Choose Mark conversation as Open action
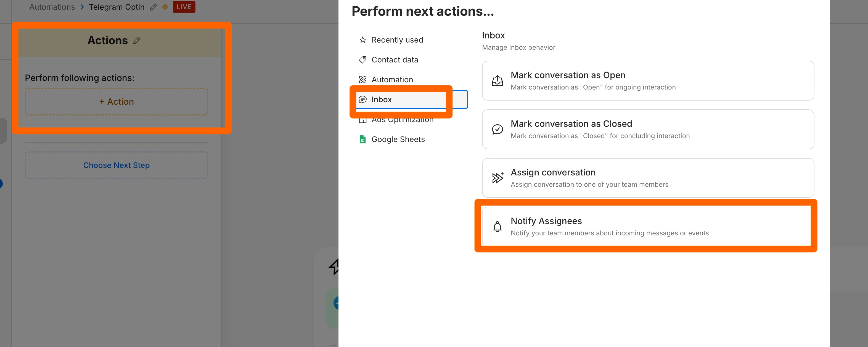868x347 pixels. (x=648, y=81)
